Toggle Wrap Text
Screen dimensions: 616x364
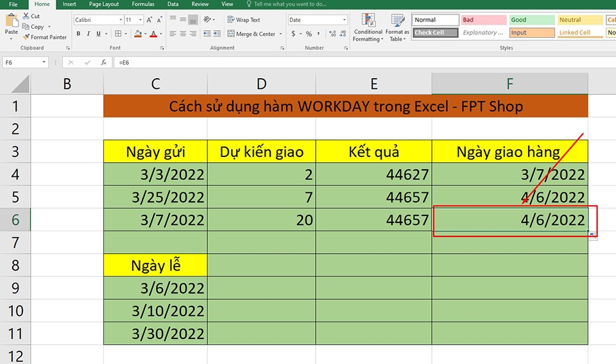244,20
